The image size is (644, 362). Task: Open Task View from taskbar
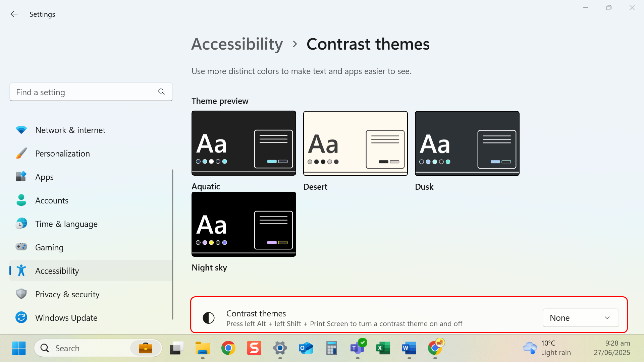tap(176, 348)
